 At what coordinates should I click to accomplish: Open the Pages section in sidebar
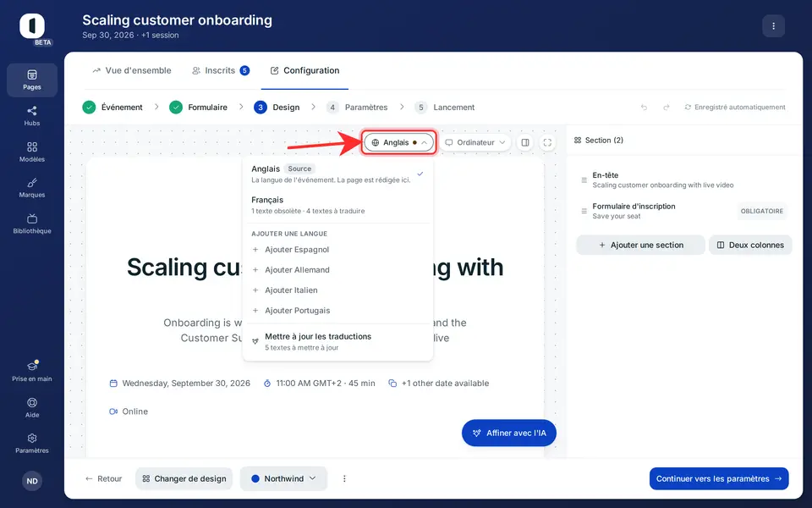32,80
